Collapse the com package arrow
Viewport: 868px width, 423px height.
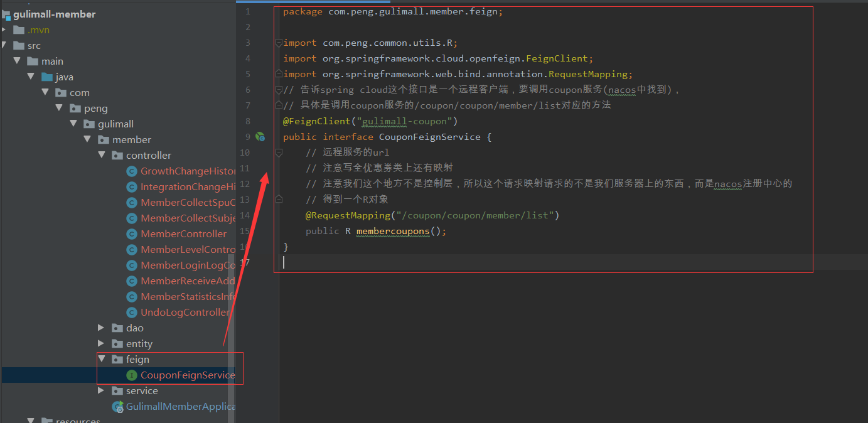tap(45, 92)
